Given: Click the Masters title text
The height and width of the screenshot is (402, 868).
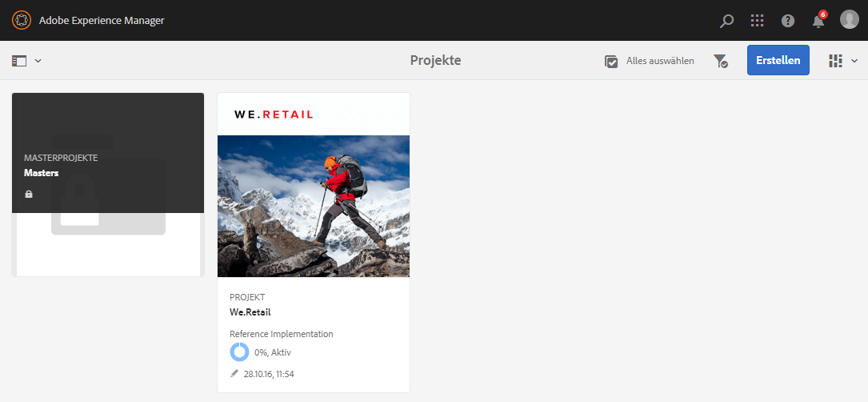Looking at the screenshot, I should tap(42, 173).
